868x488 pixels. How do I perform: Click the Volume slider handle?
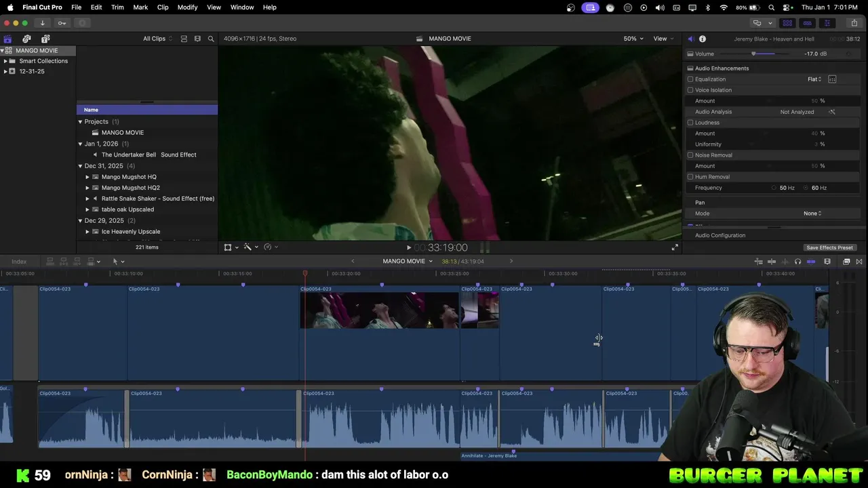coord(753,54)
